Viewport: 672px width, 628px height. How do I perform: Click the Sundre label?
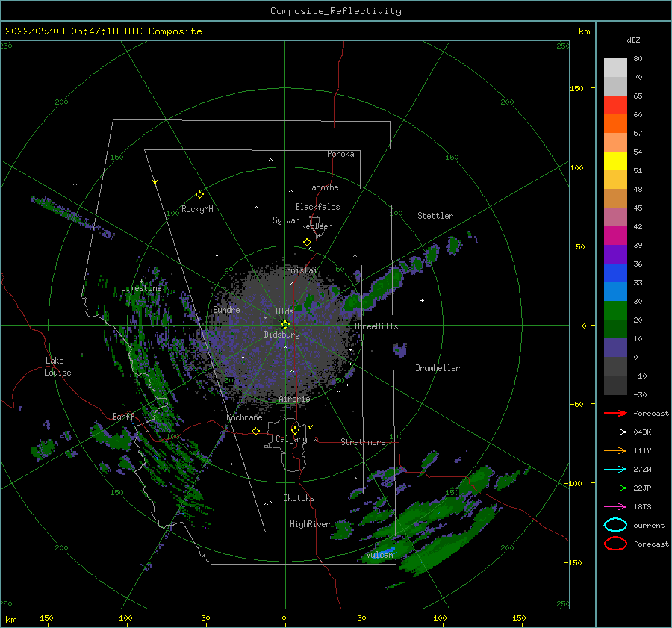click(226, 309)
